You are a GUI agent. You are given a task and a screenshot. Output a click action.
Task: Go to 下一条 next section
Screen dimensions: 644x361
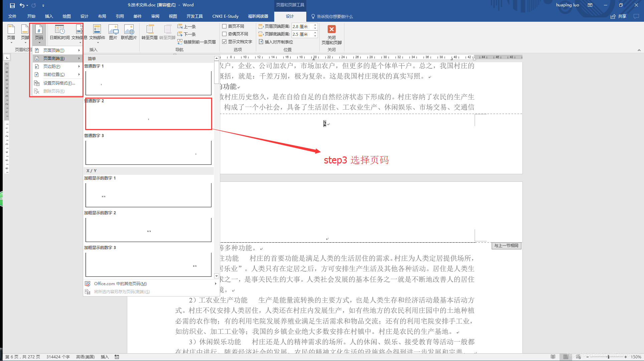pyautogui.click(x=187, y=34)
